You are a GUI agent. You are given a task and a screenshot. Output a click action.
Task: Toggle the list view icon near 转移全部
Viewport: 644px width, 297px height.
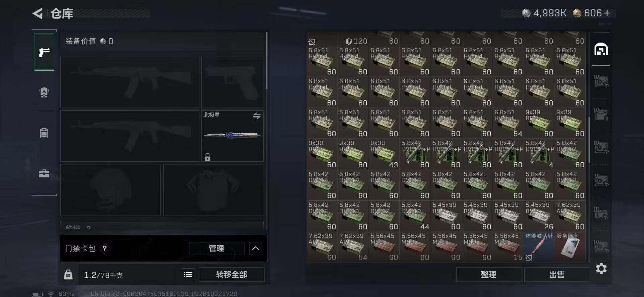188,275
